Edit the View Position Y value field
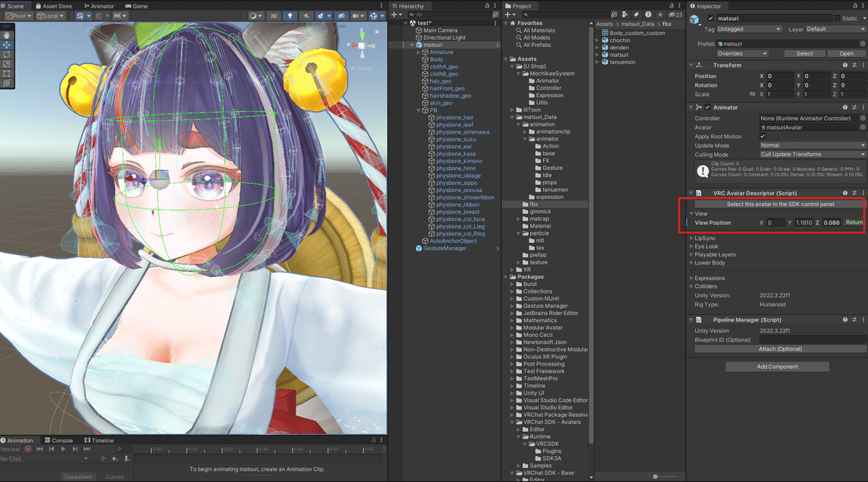The height and width of the screenshot is (482, 868). [x=804, y=223]
